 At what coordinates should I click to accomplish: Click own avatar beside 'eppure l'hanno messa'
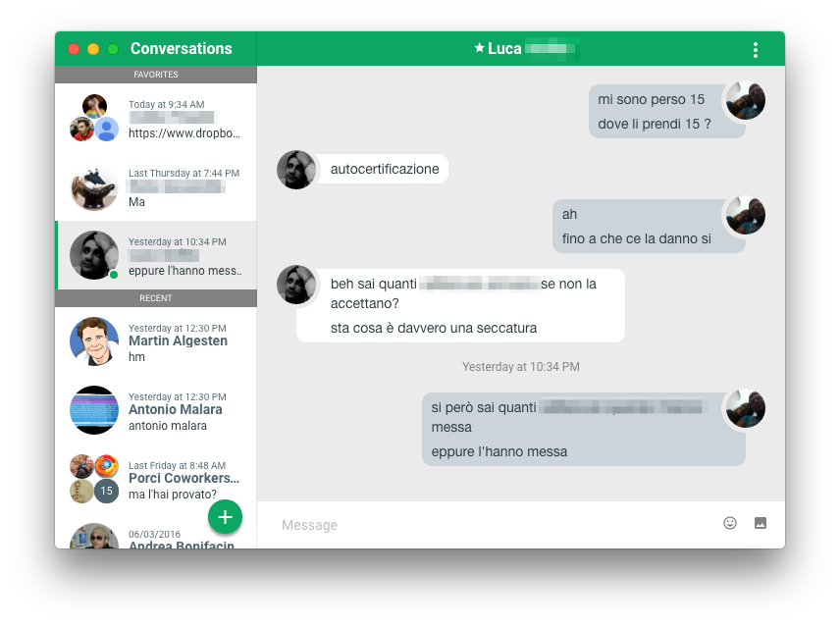(x=745, y=408)
